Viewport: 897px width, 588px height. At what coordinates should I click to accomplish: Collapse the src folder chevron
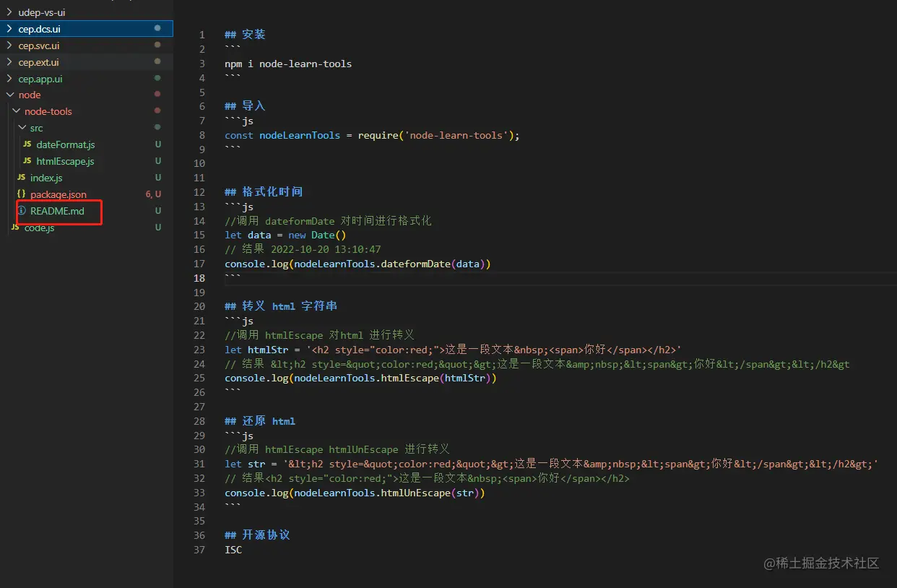pyautogui.click(x=22, y=128)
